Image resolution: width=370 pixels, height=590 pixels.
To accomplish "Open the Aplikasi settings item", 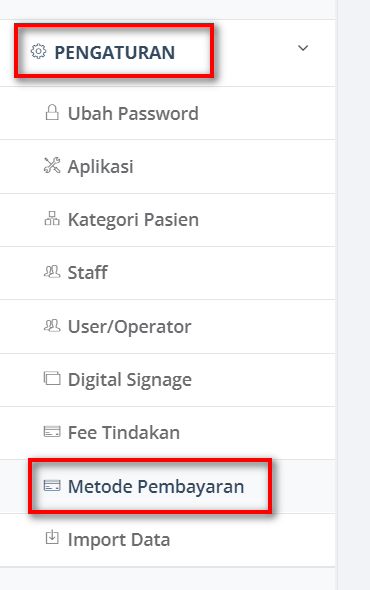I will pyautogui.click(x=167, y=167).
